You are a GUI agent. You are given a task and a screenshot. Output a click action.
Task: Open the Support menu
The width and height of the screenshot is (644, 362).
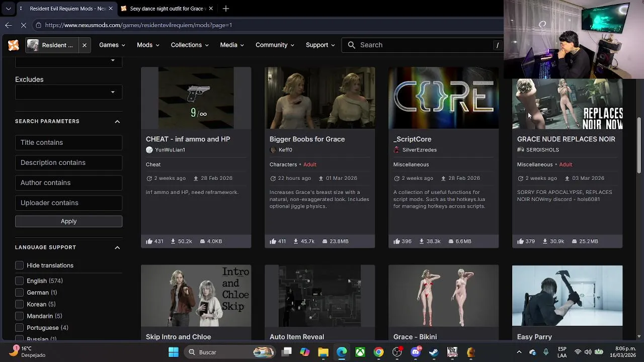tap(320, 45)
